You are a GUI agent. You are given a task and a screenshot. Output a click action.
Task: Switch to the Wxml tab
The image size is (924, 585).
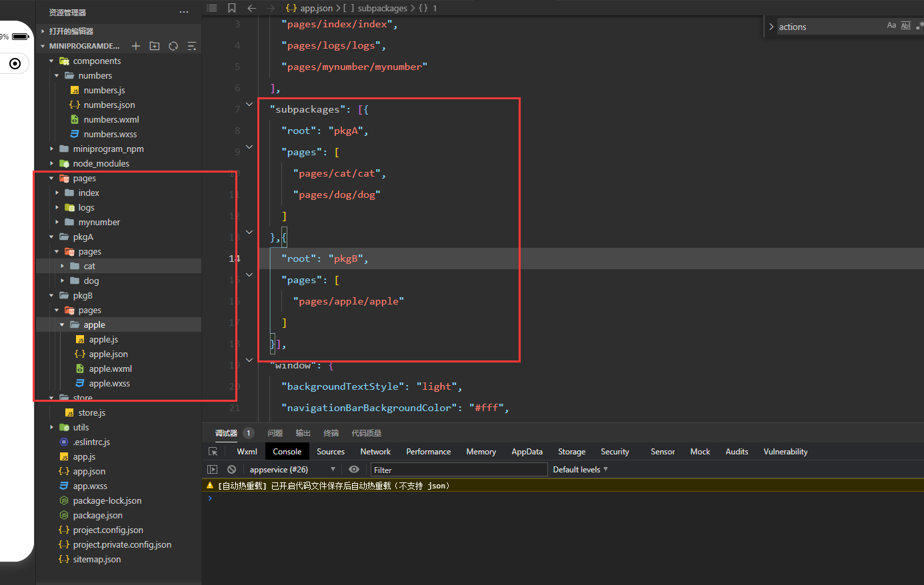tap(247, 451)
